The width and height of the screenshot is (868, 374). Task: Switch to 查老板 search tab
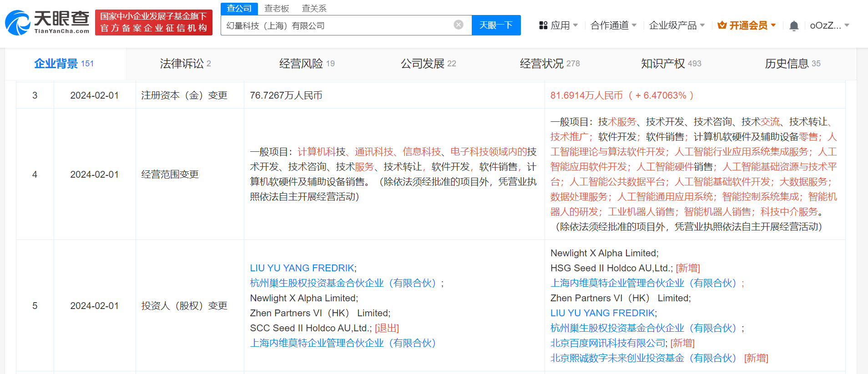click(x=277, y=8)
